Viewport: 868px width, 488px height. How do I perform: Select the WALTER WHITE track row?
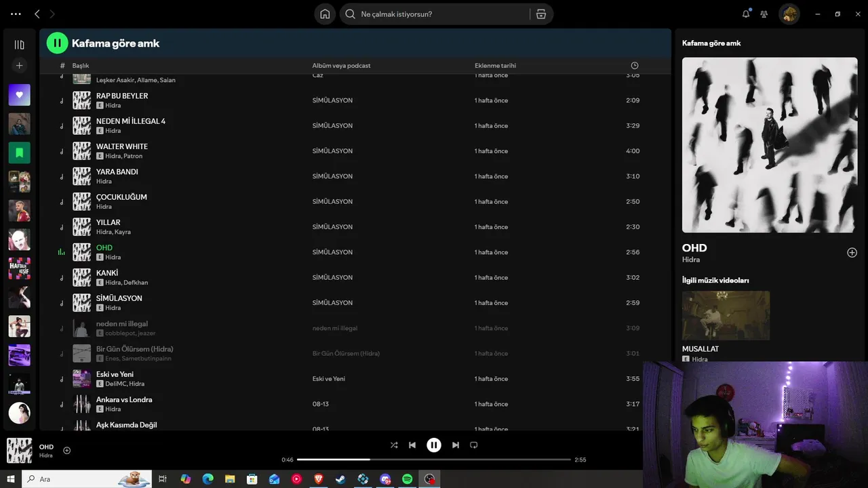355,150
